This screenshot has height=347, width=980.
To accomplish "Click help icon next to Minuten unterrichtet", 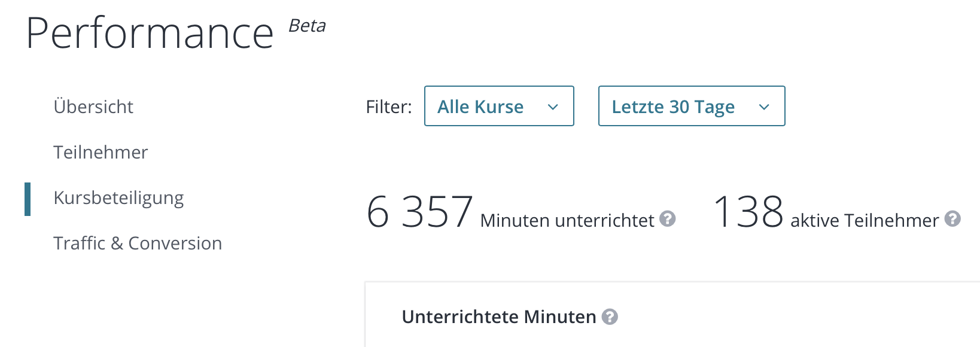I will point(668,220).
